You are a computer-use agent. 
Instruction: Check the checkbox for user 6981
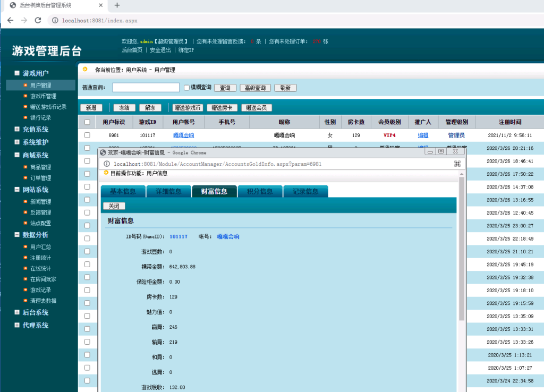88,135
